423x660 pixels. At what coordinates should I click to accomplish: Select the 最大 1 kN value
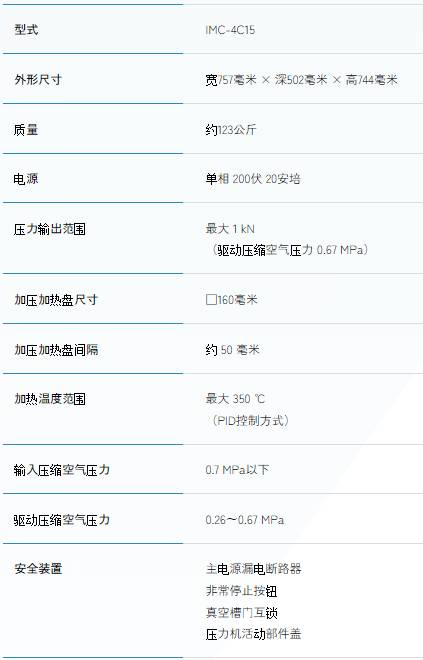point(230,229)
